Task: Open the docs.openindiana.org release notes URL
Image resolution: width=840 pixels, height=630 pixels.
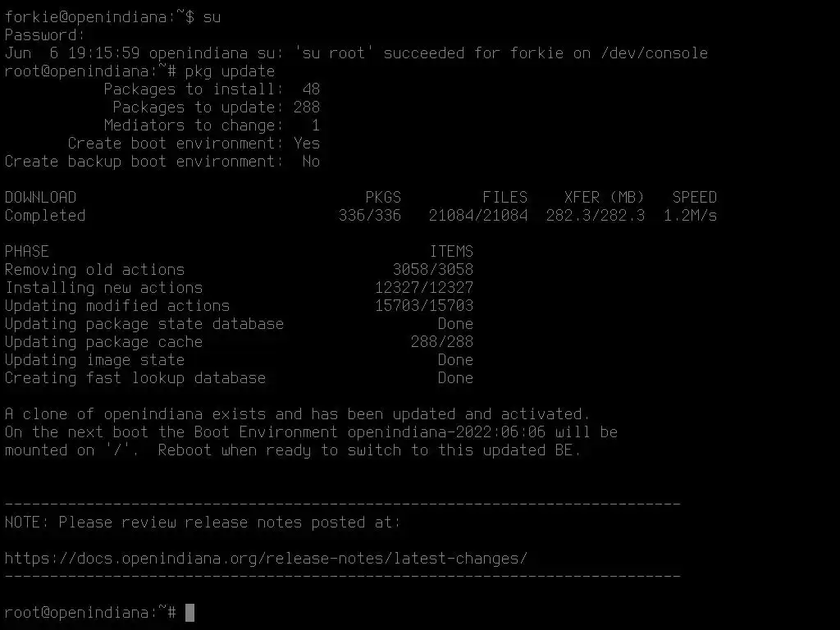Action: [x=267, y=559]
